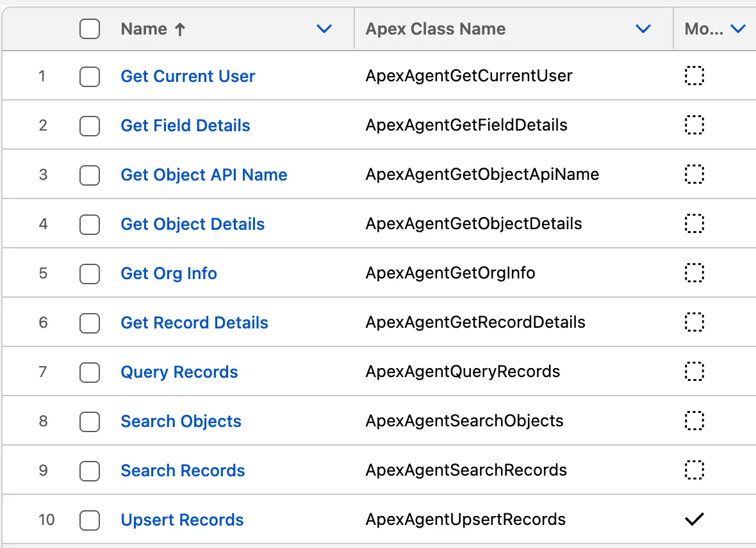The image size is (756, 548).
Task: Click the Mo... column header text
Action: (704, 29)
